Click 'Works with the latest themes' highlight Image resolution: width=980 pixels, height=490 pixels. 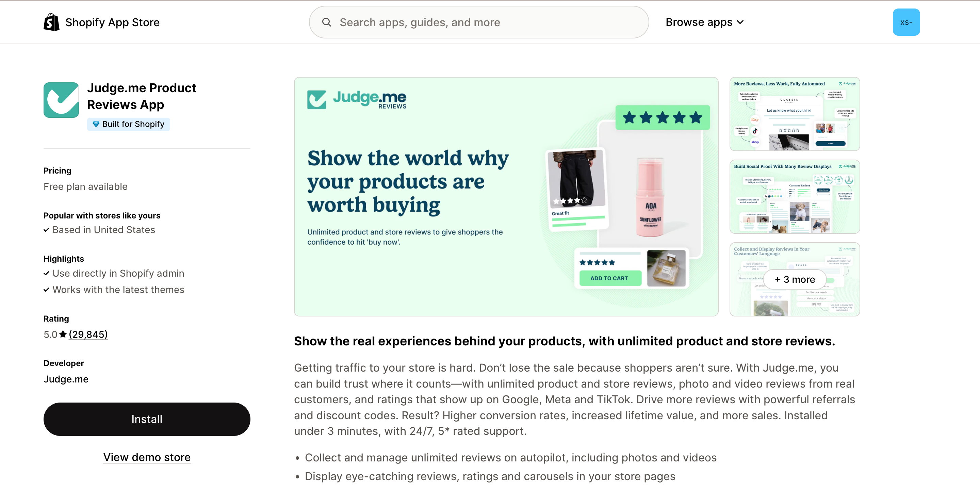[x=118, y=290]
